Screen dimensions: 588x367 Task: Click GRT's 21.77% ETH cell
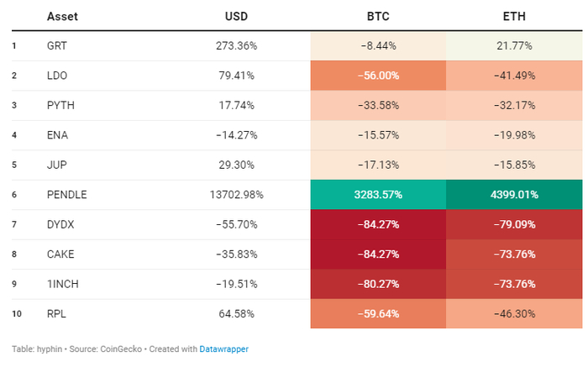point(514,45)
